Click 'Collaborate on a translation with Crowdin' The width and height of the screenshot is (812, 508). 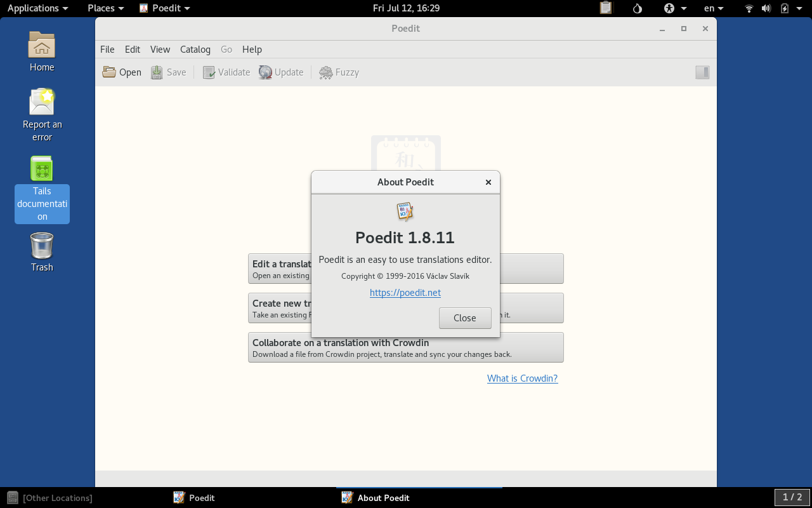[406, 347]
